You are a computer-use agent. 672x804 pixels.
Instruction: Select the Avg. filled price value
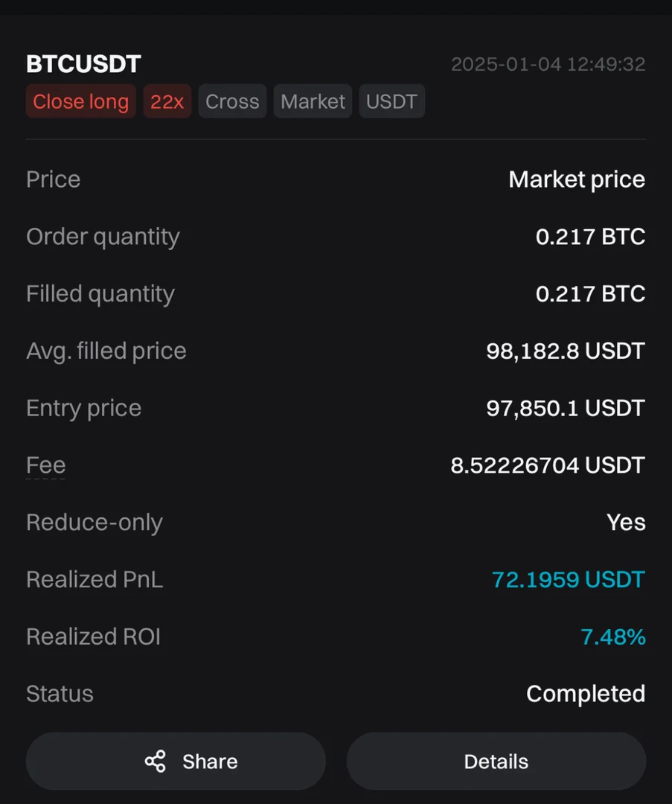(x=565, y=351)
